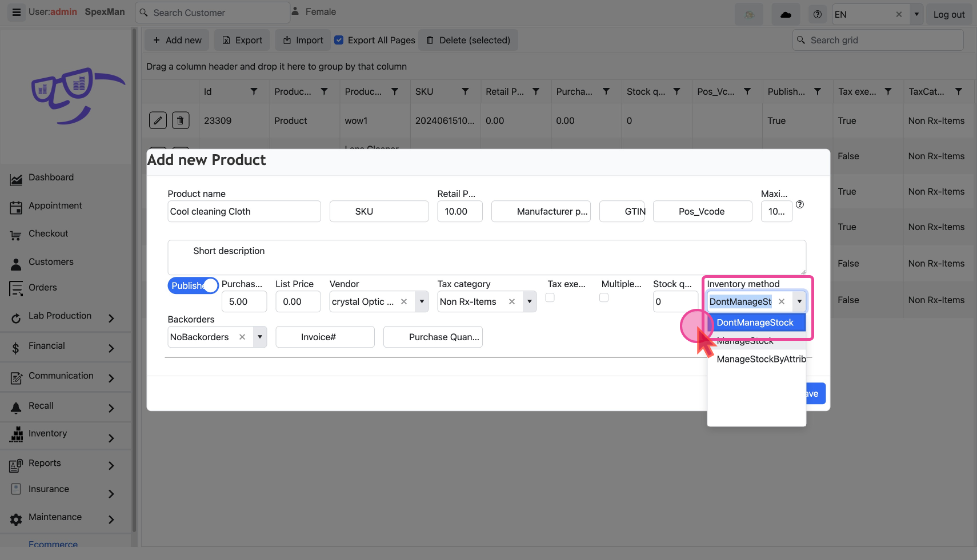This screenshot has width=977, height=560.
Task: Expand the Lab Production sidebar section
Action: click(x=60, y=316)
